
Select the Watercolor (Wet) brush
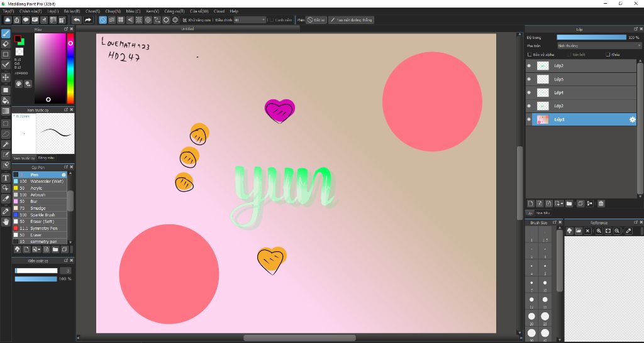click(x=40, y=182)
